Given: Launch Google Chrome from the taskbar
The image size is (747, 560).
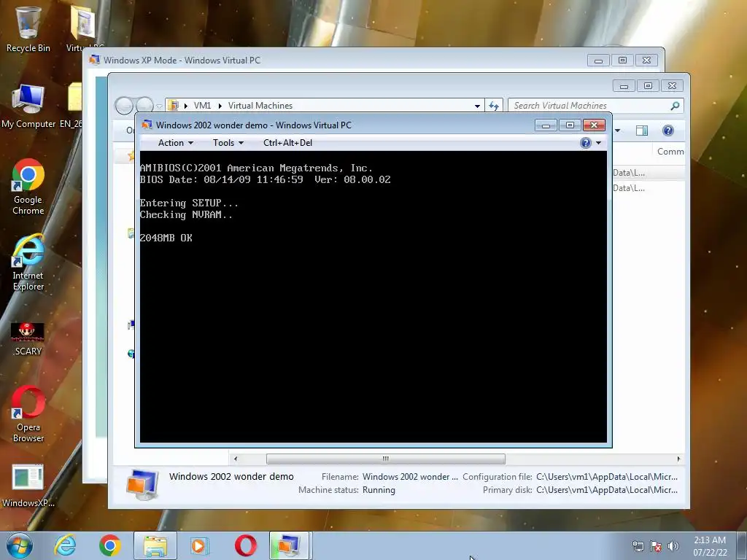Looking at the screenshot, I should click(109, 545).
